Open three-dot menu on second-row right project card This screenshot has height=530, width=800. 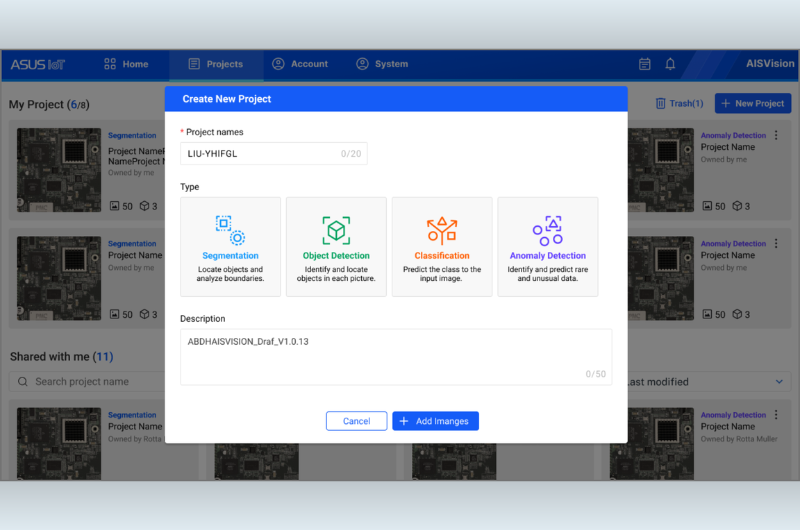(x=776, y=243)
